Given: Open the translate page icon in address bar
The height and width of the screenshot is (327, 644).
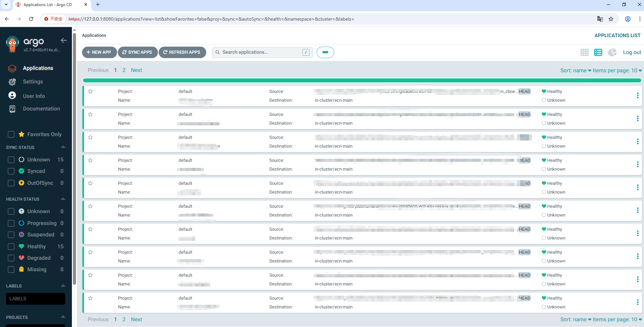Looking at the screenshot, I should (600, 19).
